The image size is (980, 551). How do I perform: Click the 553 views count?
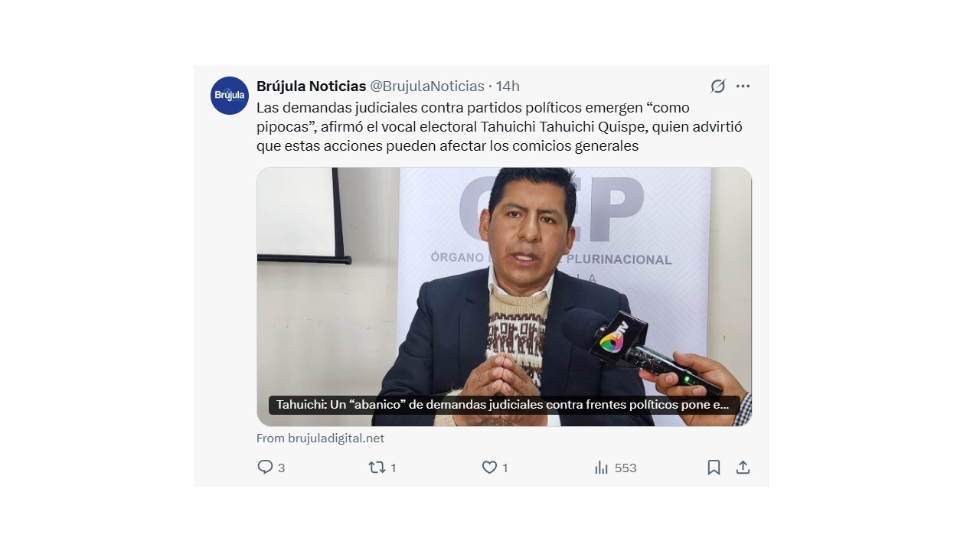coord(626,468)
